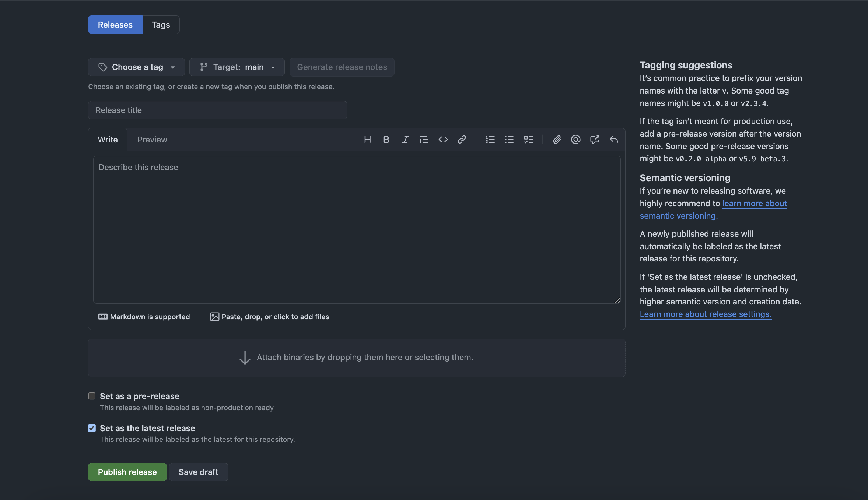
Task: Open the Tags tab
Action: coord(161,25)
